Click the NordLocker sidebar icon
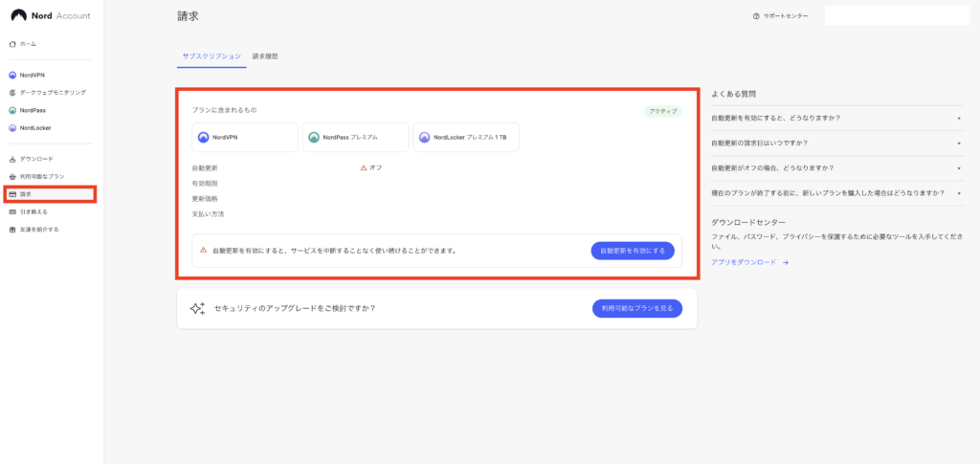The height and width of the screenshot is (464, 980). tap(12, 128)
